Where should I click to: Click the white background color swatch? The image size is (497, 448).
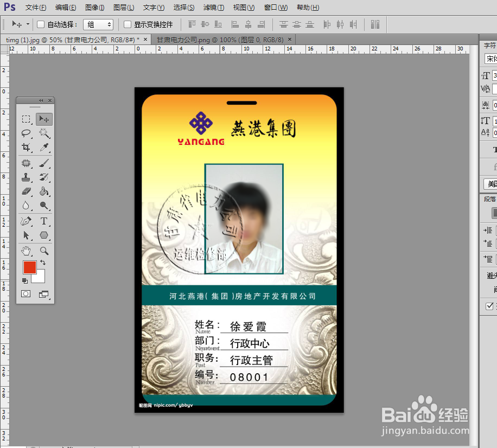(x=41, y=278)
